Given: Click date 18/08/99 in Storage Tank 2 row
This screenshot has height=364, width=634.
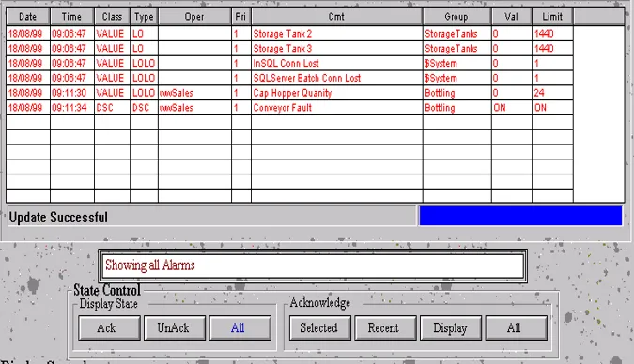Looking at the screenshot, I should click(x=25, y=34).
